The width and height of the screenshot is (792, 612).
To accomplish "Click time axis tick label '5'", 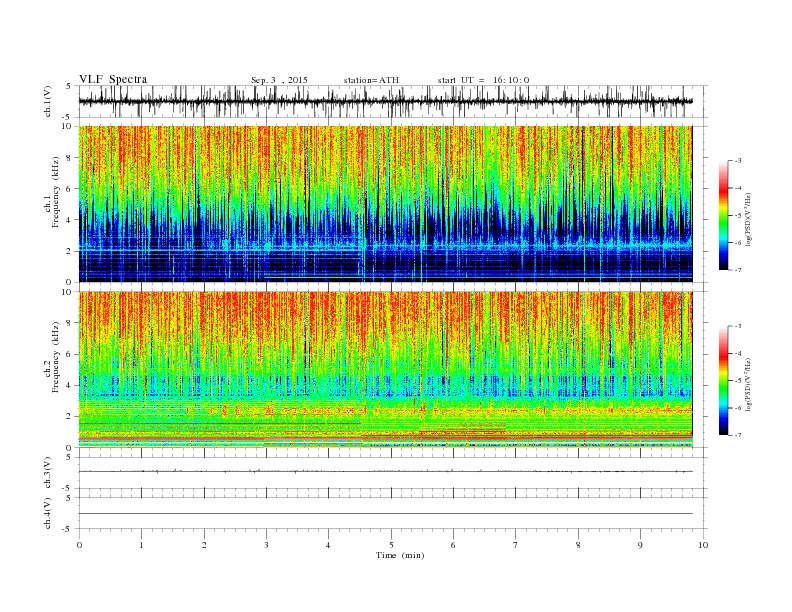I will [391, 545].
